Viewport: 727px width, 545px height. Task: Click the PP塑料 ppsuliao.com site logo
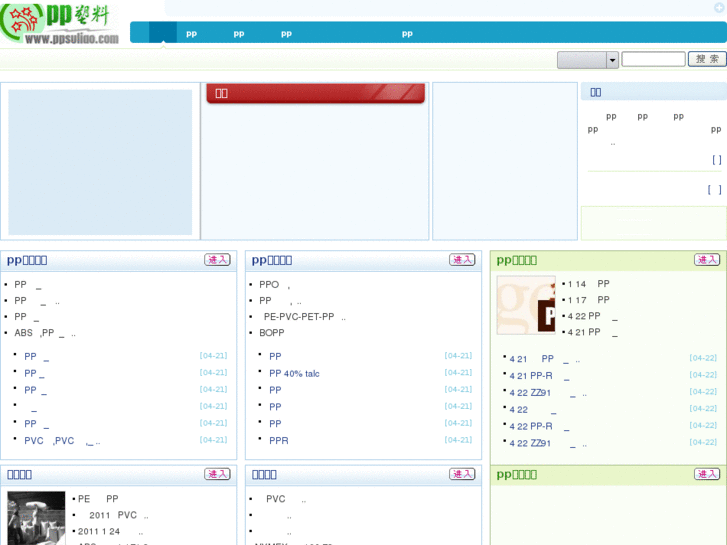pyautogui.click(x=60, y=23)
